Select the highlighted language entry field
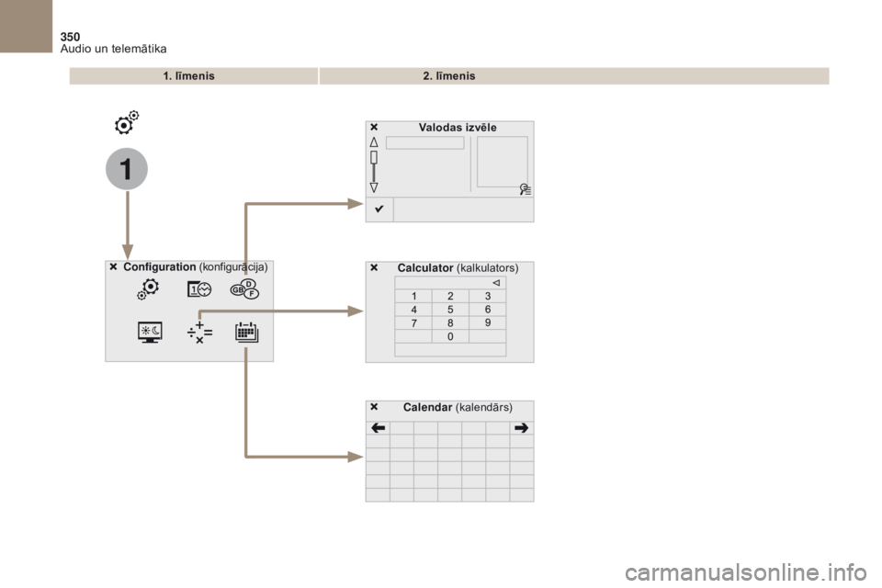Viewport: 882px width, 588px height. click(425, 143)
